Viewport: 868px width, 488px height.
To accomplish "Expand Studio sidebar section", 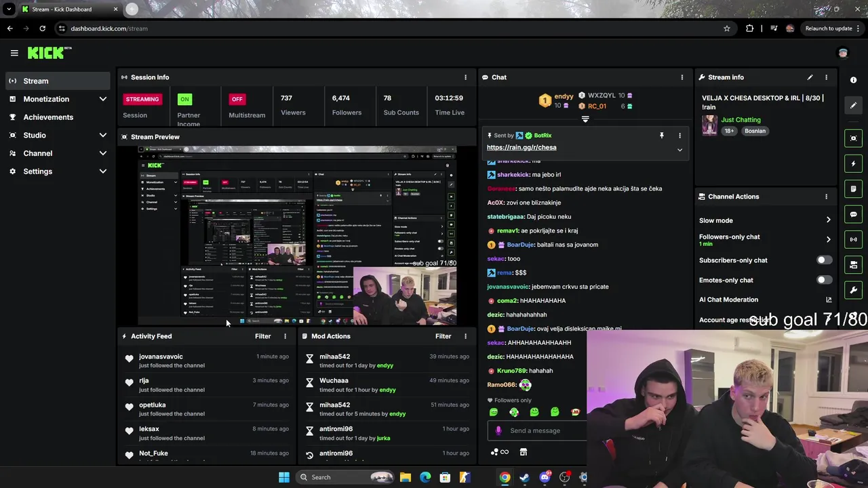I will click(102, 135).
